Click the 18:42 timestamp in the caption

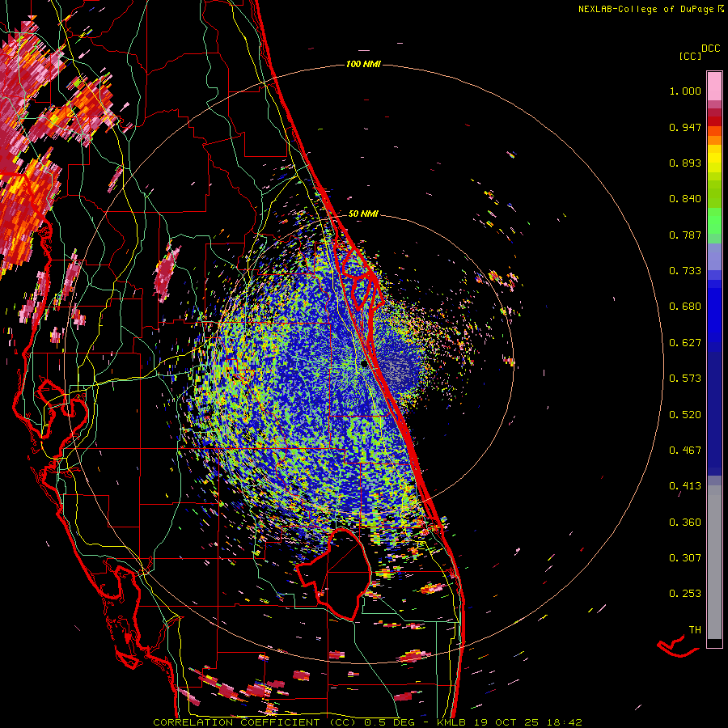point(564,722)
